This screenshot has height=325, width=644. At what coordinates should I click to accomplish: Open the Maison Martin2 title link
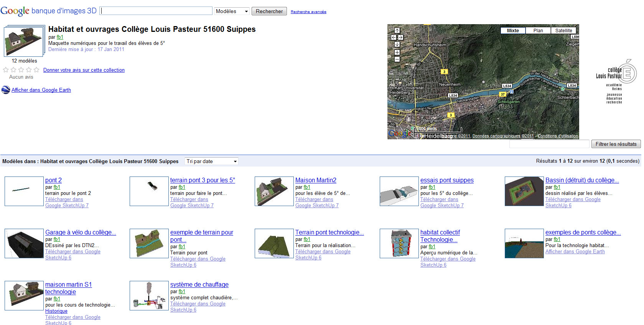(316, 180)
